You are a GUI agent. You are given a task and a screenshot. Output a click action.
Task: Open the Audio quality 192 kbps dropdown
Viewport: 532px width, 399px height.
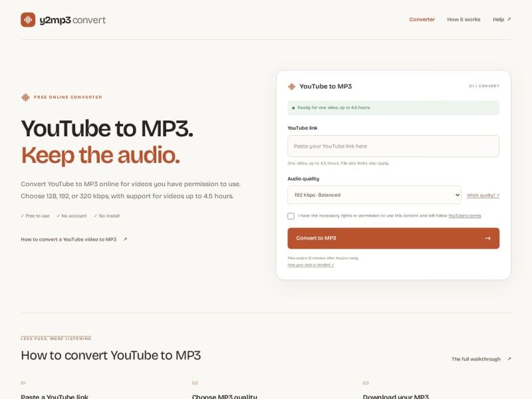click(374, 195)
